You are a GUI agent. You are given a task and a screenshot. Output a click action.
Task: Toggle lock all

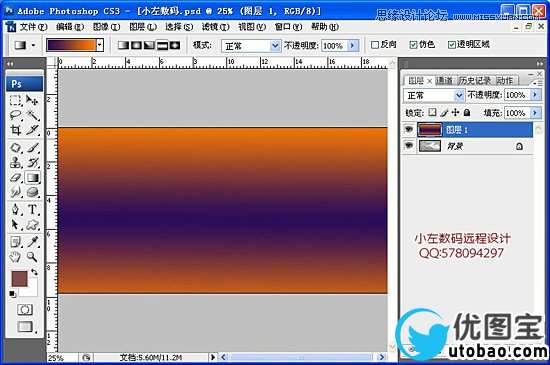467,112
